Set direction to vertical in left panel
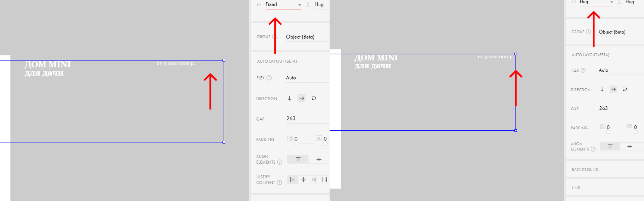The width and height of the screenshot is (644, 201). 290,99
